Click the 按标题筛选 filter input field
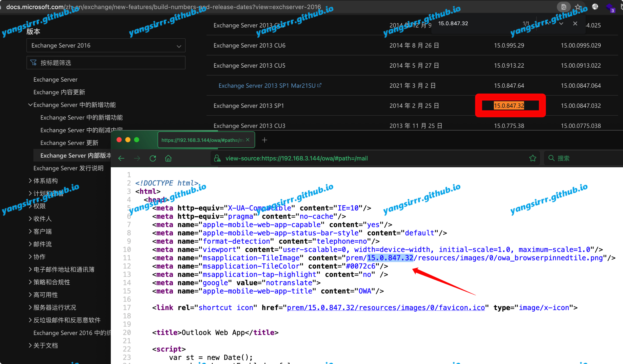The image size is (623, 364). [106, 63]
